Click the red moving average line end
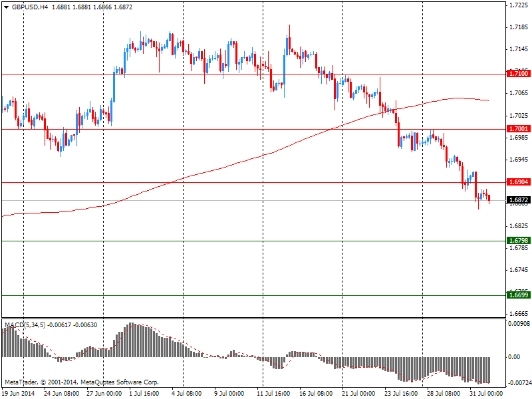Screen dimensions: 532x399 pos(487,100)
